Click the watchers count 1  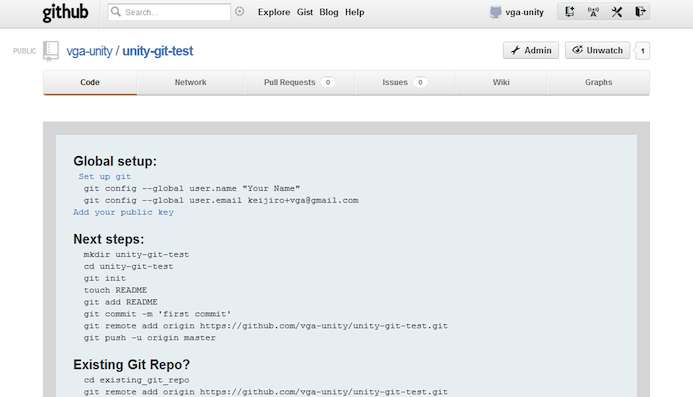(x=643, y=51)
